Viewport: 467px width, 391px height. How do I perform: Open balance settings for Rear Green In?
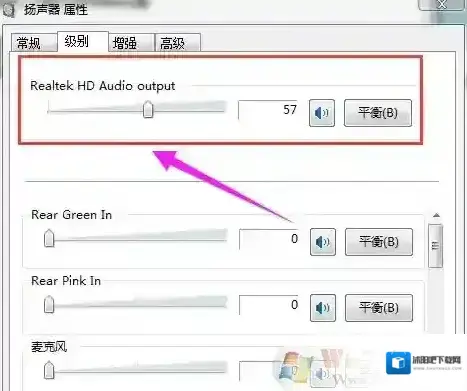click(379, 242)
